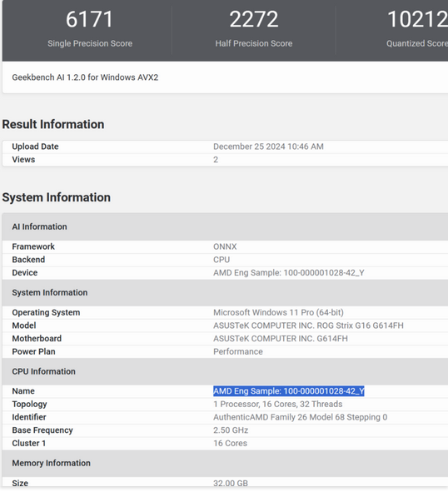Click the Upload Date value December 25 2024
448x492 pixels.
tap(268, 147)
